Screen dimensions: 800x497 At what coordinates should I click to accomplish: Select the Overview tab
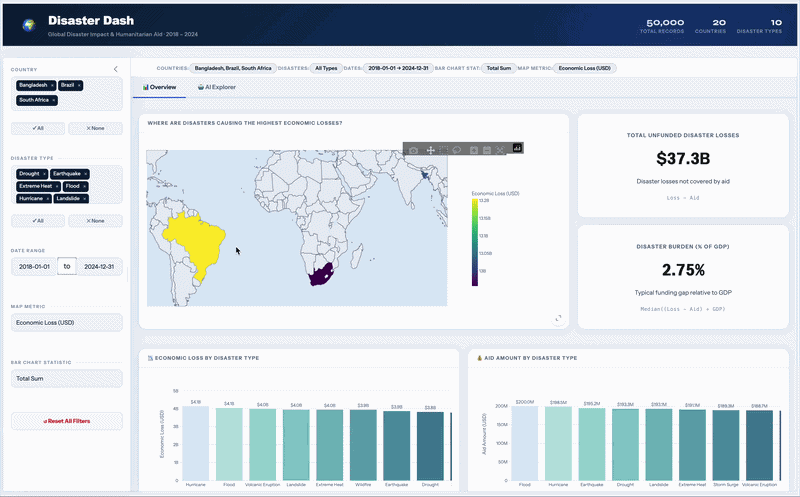coord(160,88)
